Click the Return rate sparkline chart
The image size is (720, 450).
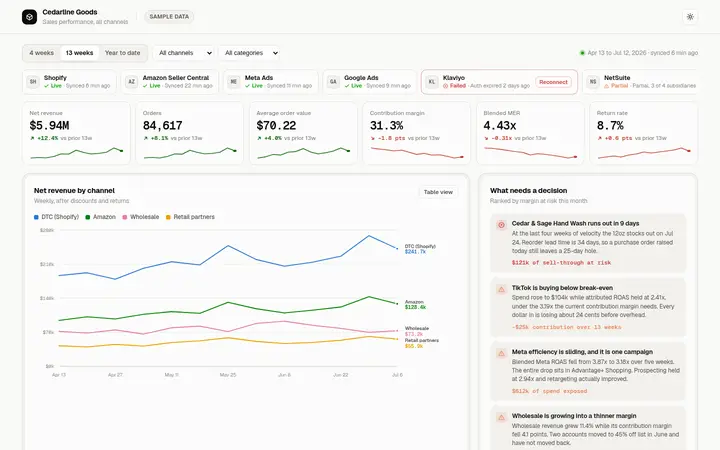pyautogui.click(x=644, y=153)
